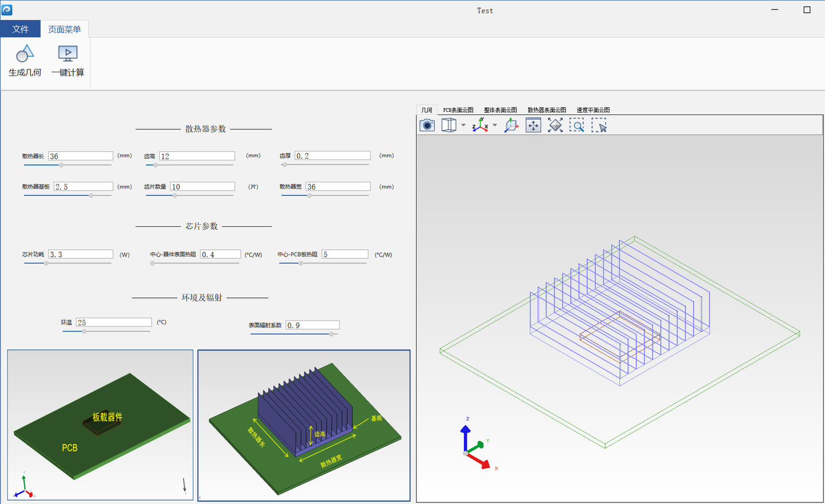The image size is (825, 504).
Task: Switch to the 散热器表面云图 tab
Action: tap(547, 110)
